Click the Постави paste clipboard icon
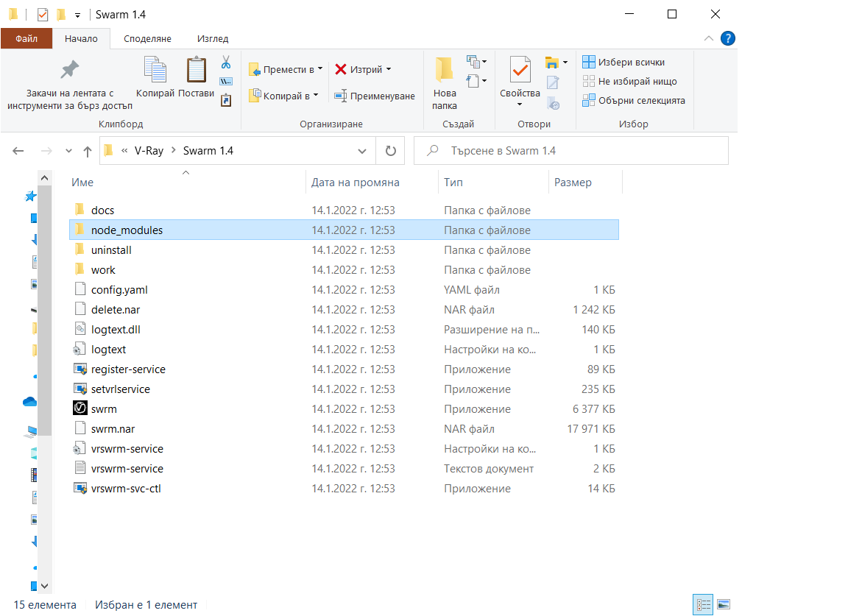 [197, 71]
